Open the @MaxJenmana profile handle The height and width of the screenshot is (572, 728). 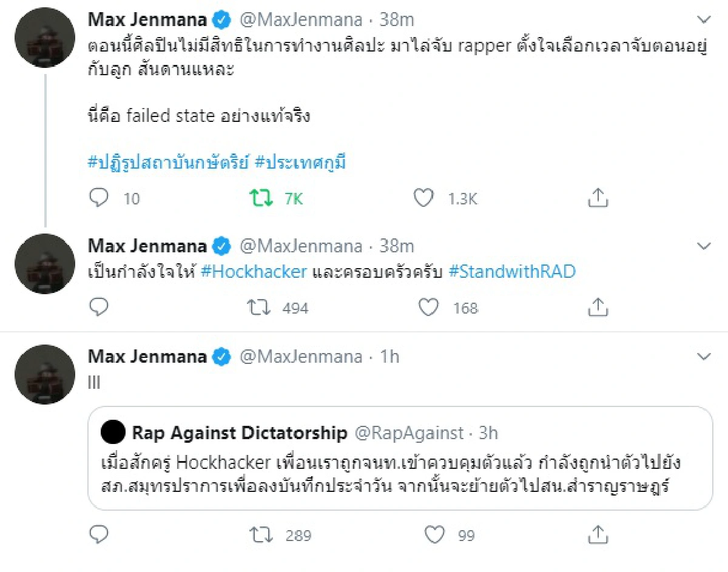(x=303, y=19)
